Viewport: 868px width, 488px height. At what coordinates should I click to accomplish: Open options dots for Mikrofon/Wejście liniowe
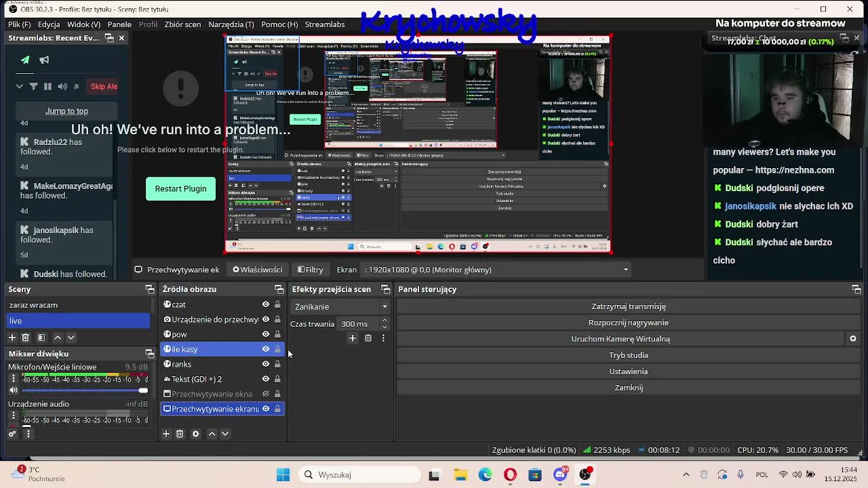[x=13, y=379]
